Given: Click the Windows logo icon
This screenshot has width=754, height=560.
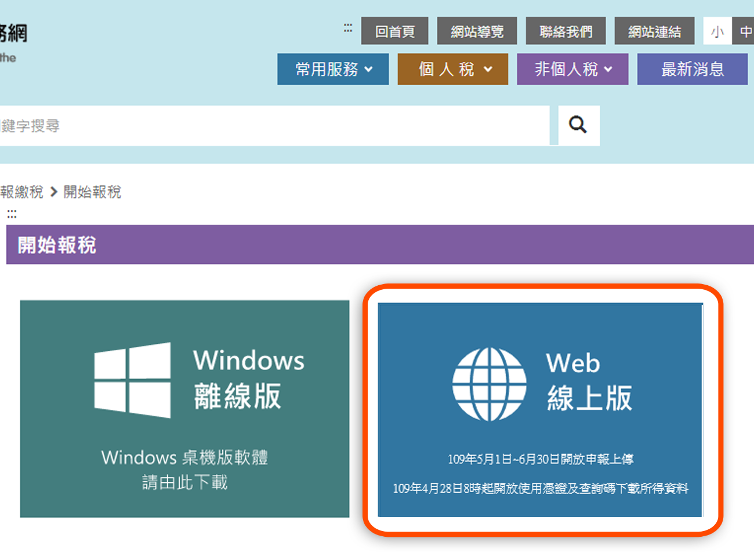Looking at the screenshot, I should [132, 380].
